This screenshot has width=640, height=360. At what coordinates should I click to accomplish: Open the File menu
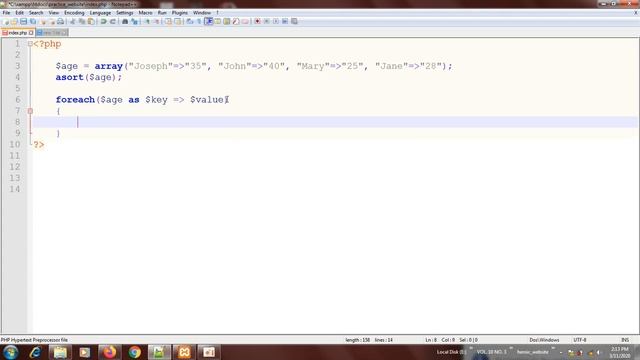click(x=6, y=13)
